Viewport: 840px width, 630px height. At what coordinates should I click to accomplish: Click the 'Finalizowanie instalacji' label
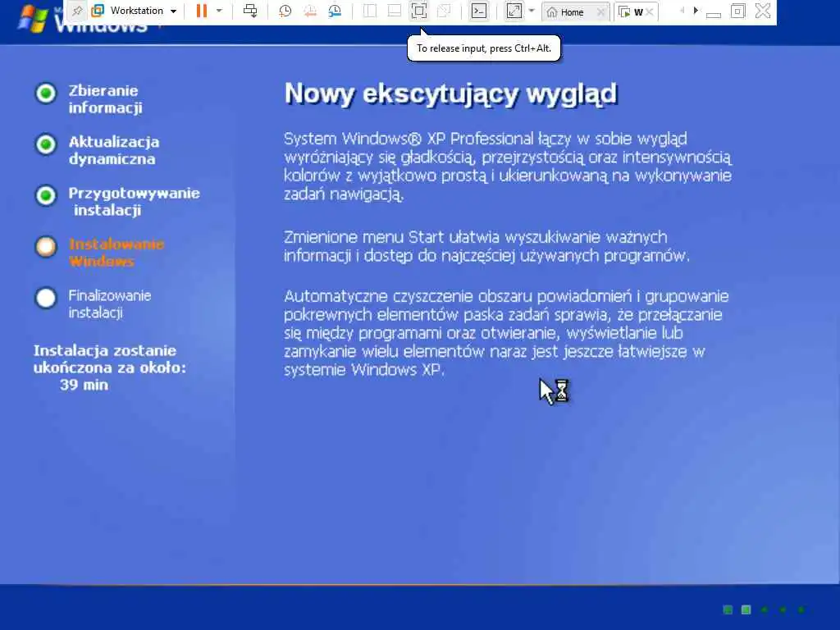110,304
